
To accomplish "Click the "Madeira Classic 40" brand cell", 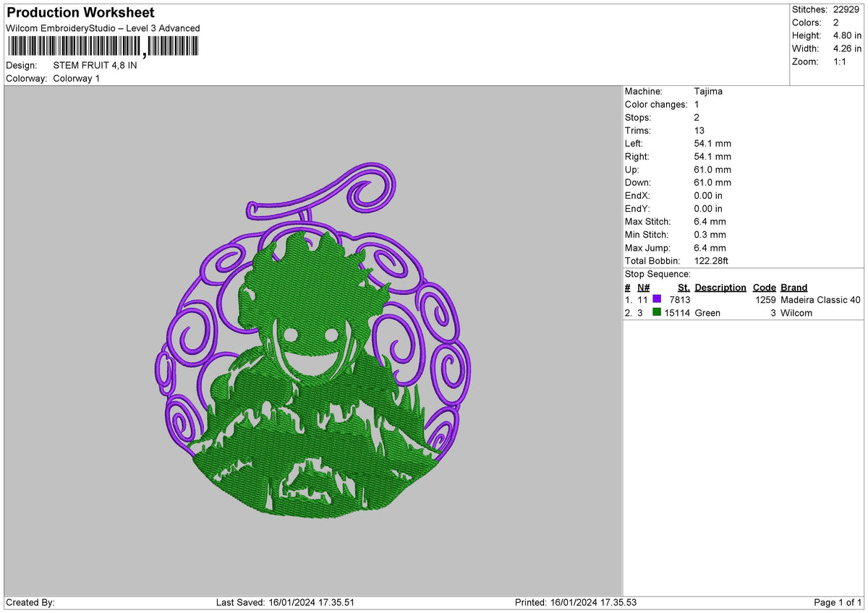I will click(821, 299).
